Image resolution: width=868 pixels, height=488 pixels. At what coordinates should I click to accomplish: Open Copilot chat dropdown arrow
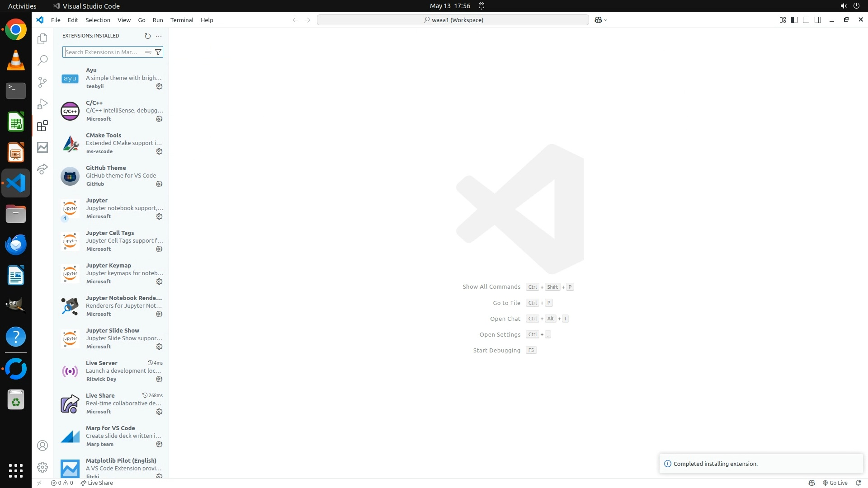tap(606, 20)
